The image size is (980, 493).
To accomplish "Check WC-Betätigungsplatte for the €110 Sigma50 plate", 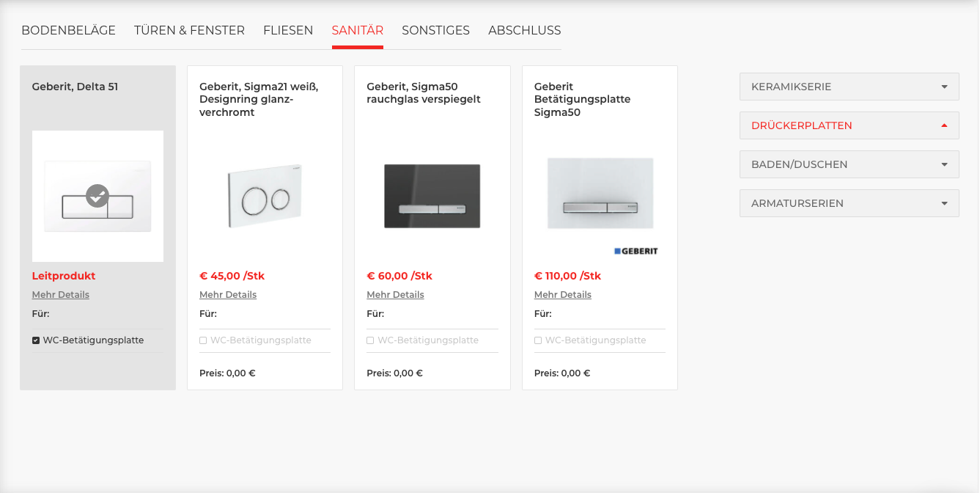I will pos(538,340).
